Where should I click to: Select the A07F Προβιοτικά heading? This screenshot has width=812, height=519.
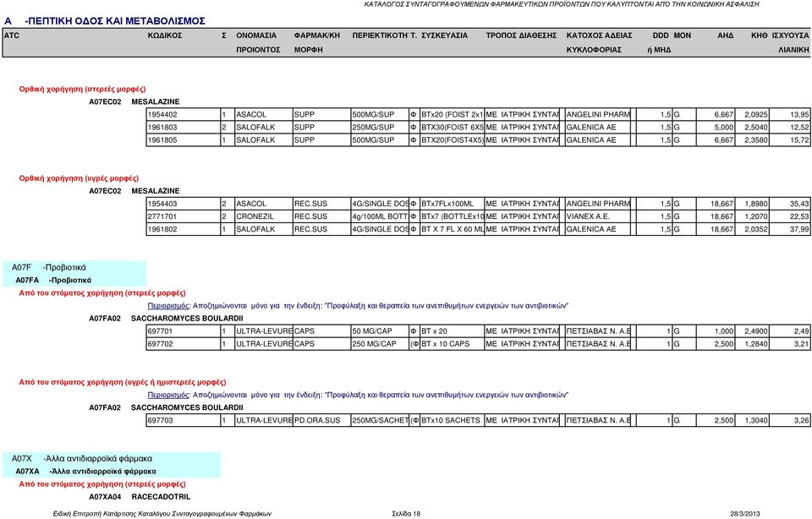pyautogui.click(x=49, y=267)
